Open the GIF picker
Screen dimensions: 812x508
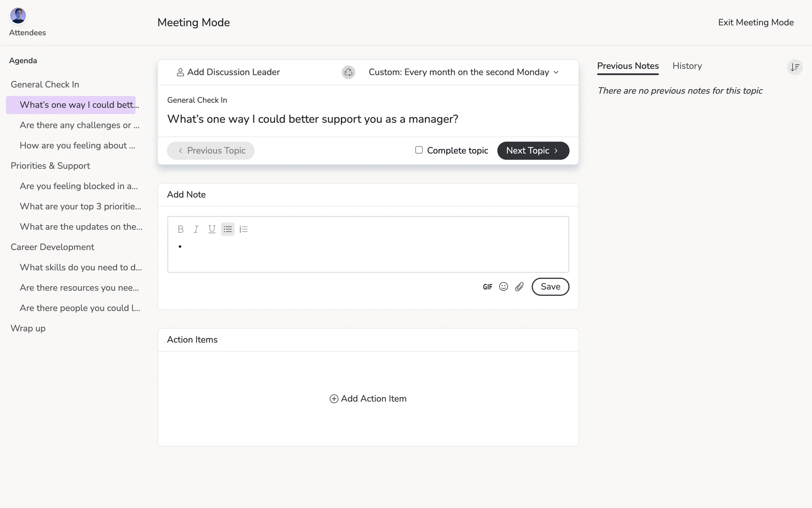[x=488, y=287]
